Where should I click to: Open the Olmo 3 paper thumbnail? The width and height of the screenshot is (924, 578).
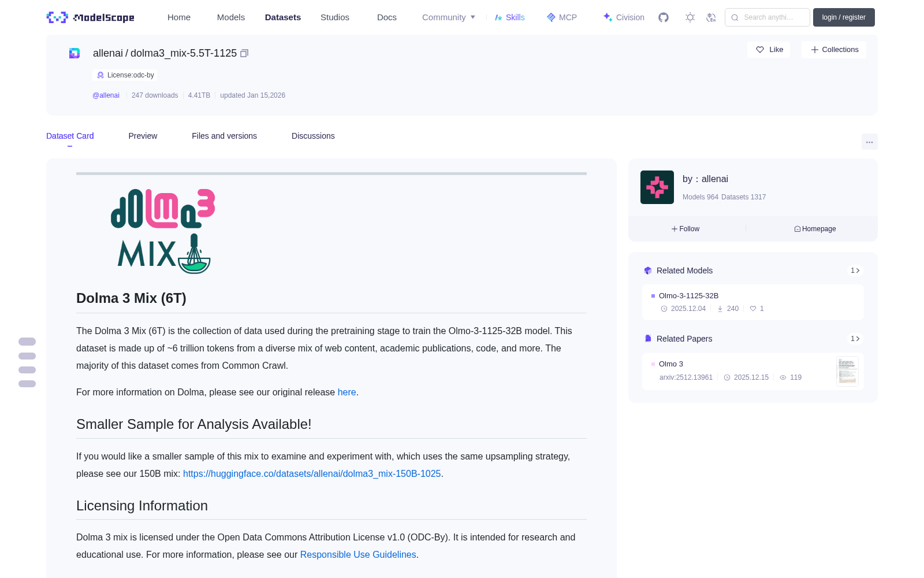pos(847,371)
